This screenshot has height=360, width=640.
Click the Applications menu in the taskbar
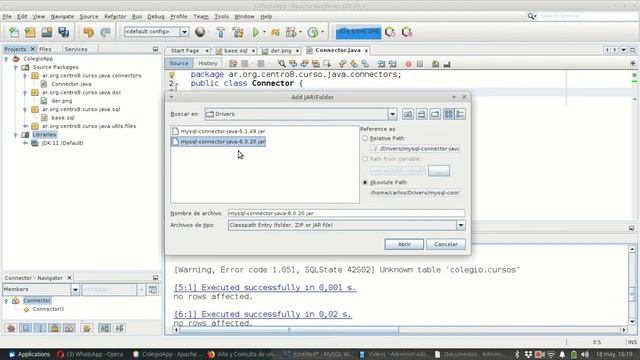(x=29, y=354)
